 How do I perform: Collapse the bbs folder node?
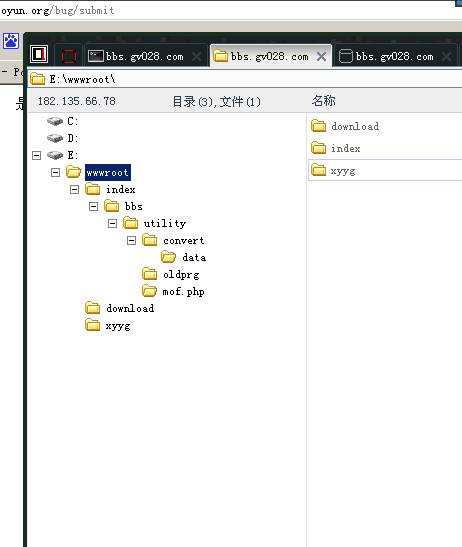pos(93,207)
